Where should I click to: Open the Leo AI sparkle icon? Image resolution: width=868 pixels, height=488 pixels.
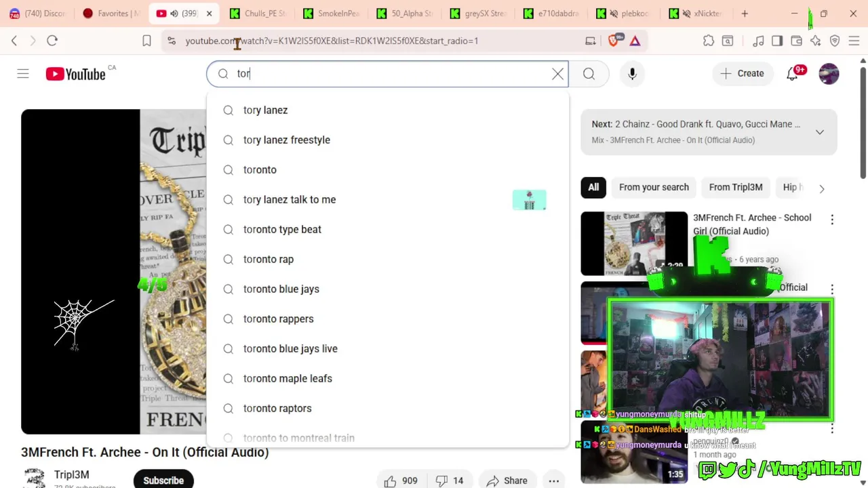pyautogui.click(x=816, y=41)
